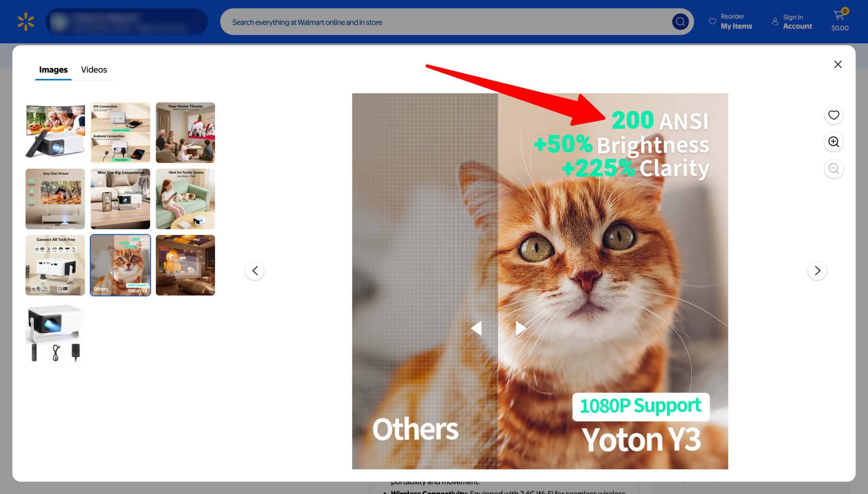Zoom out of the product image
868x494 pixels.
coord(834,169)
